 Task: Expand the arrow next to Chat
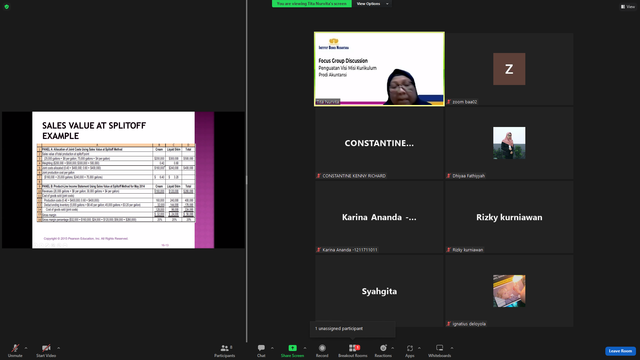point(272,348)
